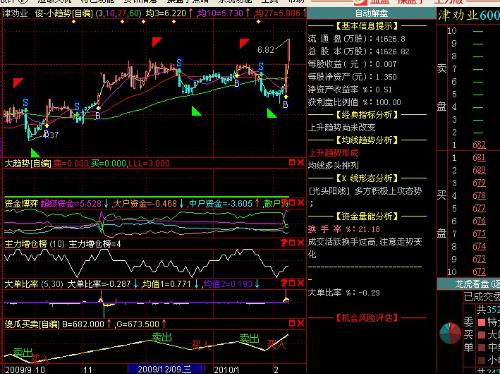Click the buy level 1 price 681
The height and width of the screenshot is (374, 500).
pyautogui.click(x=479, y=157)
